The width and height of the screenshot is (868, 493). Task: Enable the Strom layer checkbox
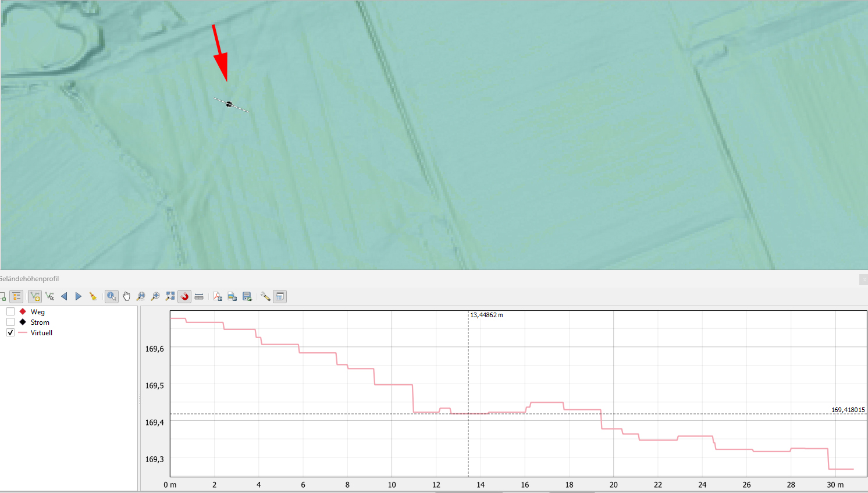tap(10, 322)
